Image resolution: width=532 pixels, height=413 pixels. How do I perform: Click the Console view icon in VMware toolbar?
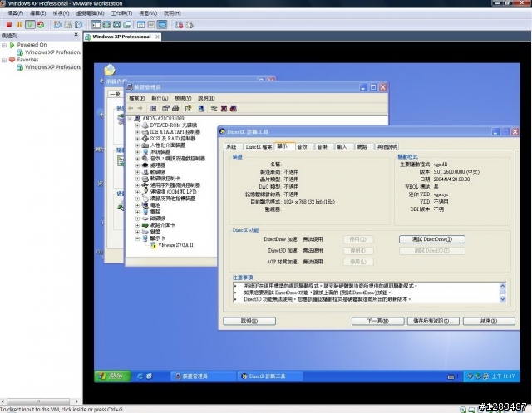coord(151,24)
